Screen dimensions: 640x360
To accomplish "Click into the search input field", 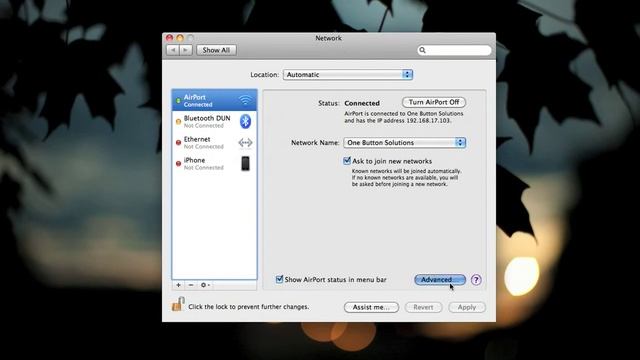I will coord(454,50).
